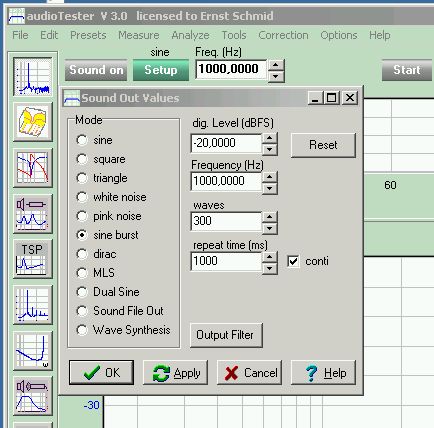This screenshot has width=434, height=428.
Task: Select the pink noise radio button
Action: coord(82,216)
